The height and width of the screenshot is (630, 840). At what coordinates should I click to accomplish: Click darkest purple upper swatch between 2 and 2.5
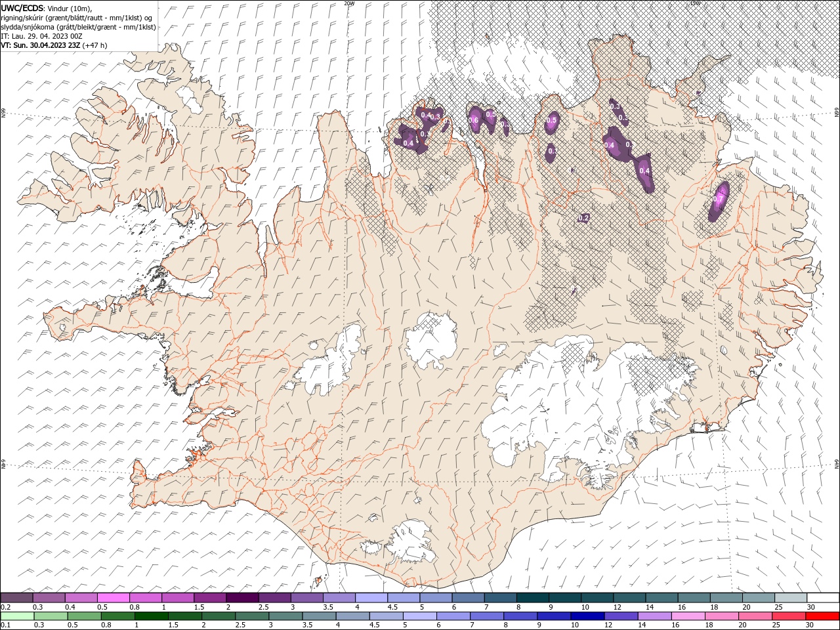[243, 597]
